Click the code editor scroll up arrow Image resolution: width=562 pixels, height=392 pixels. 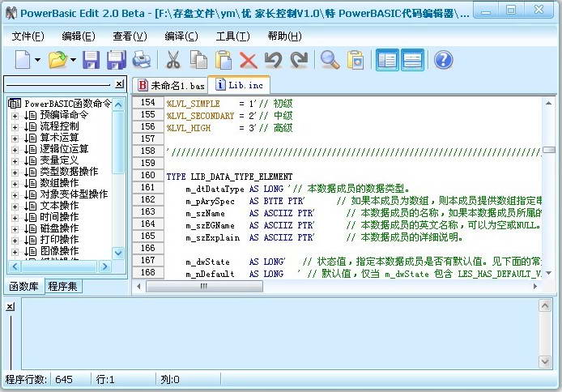click(x=549, y=103)
